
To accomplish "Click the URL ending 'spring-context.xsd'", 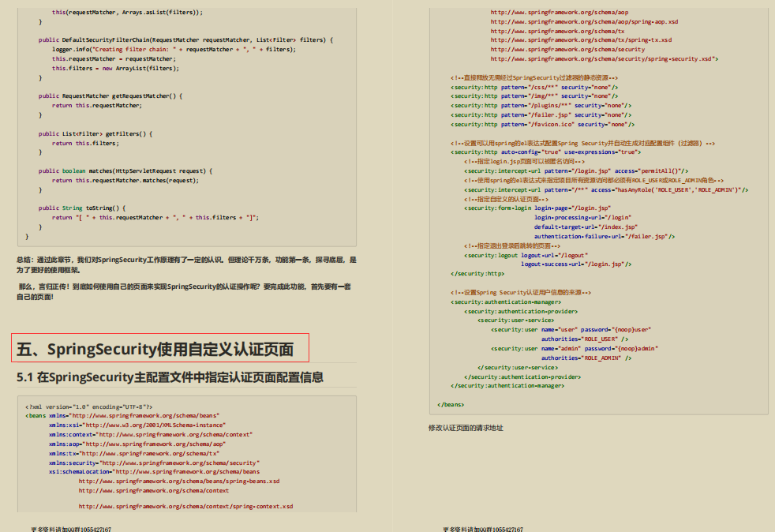I will (185, 506).
